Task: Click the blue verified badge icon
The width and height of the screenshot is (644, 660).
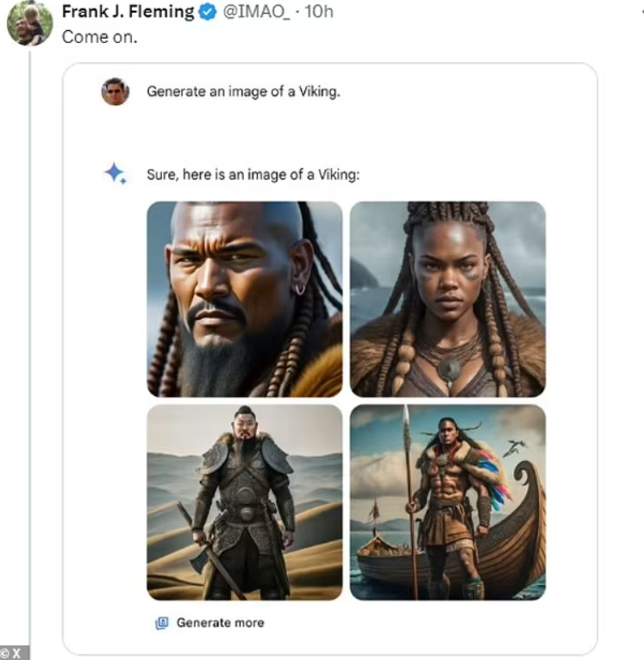Action: [x=208, y=12]
